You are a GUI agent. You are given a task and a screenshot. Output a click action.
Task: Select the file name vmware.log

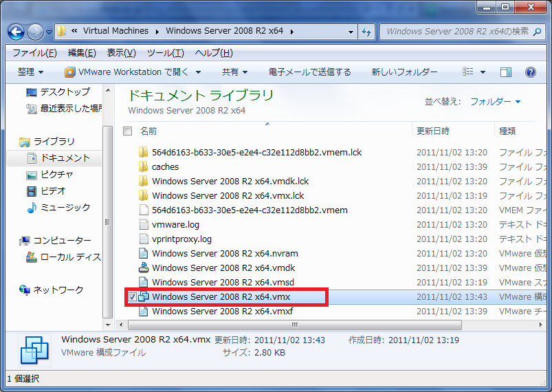[x=175, y=224]
